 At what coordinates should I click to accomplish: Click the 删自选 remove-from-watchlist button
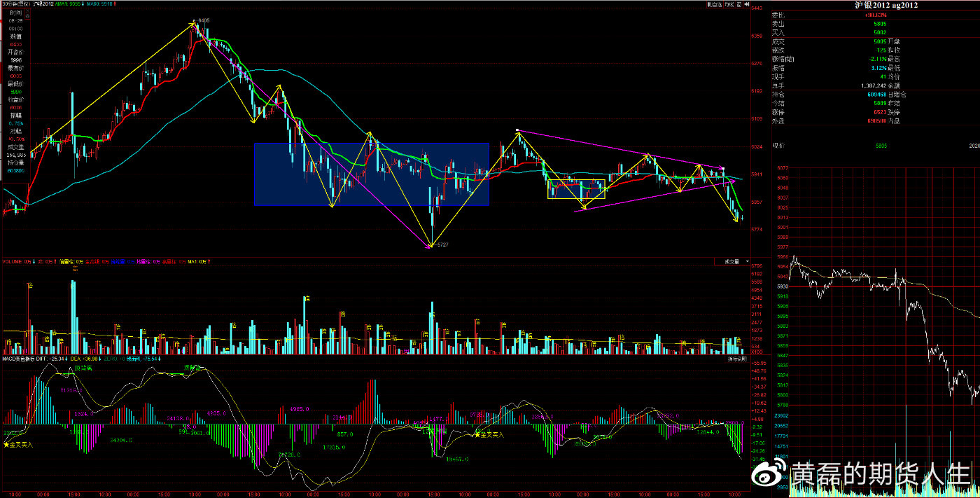713,4
